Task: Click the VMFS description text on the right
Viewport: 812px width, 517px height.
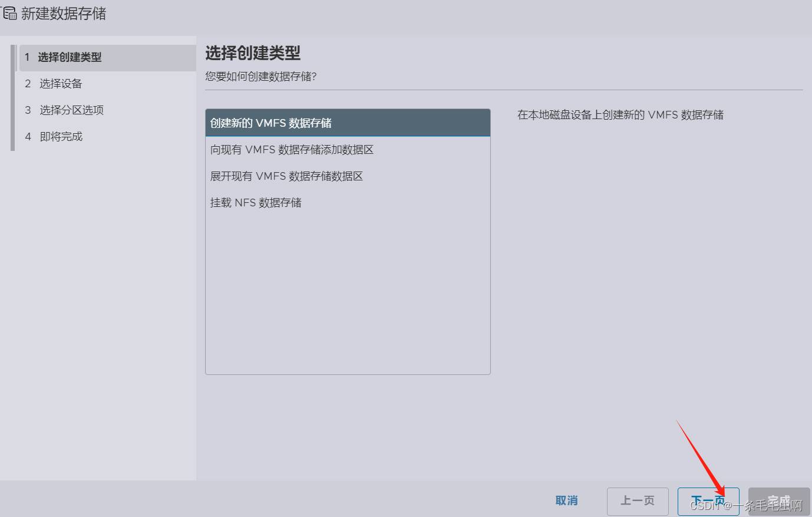Action: pos(620,115)
